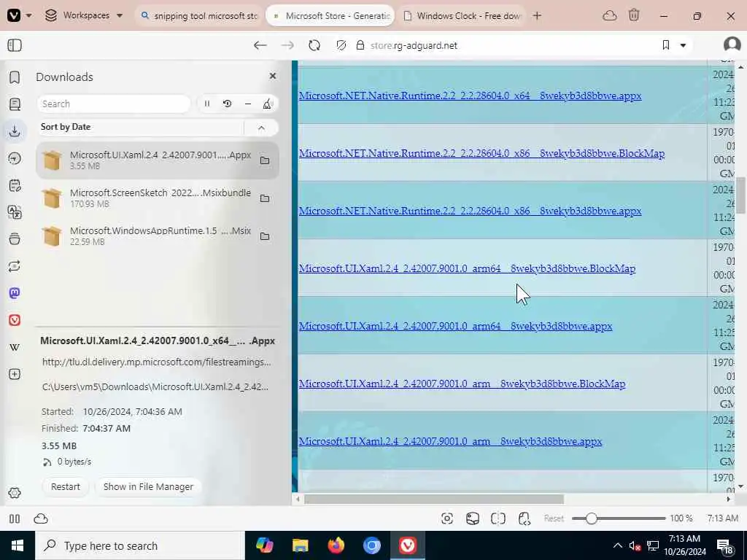This screenshot has height=560, width=747.
Task: Click the Restart download button
Action: point(65,486)
